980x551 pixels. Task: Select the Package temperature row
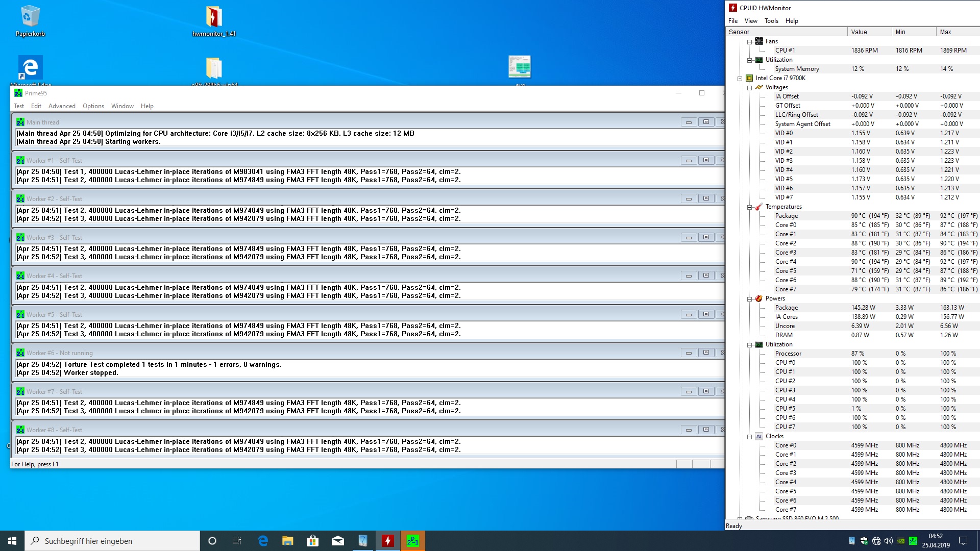tap(852, 216)
